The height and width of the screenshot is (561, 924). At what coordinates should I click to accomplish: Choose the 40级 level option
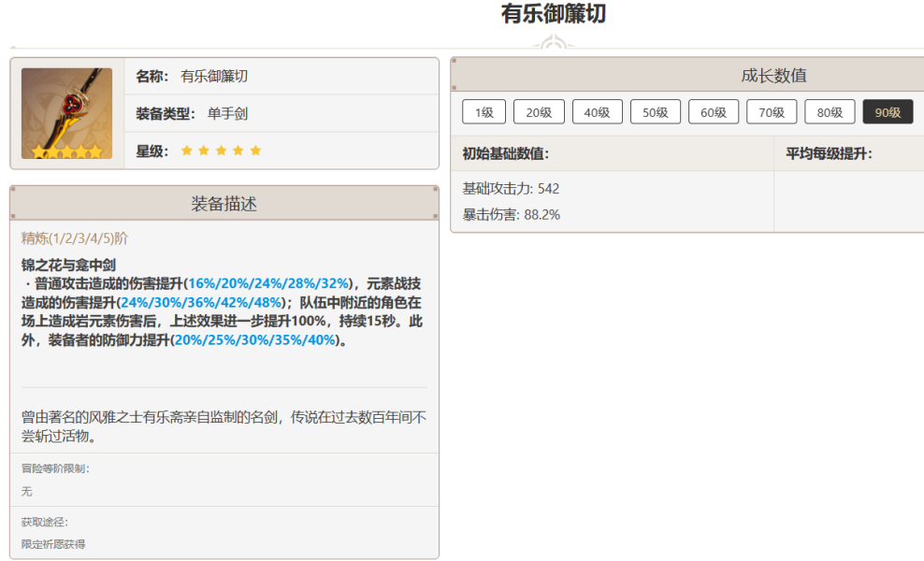point(597,112)
